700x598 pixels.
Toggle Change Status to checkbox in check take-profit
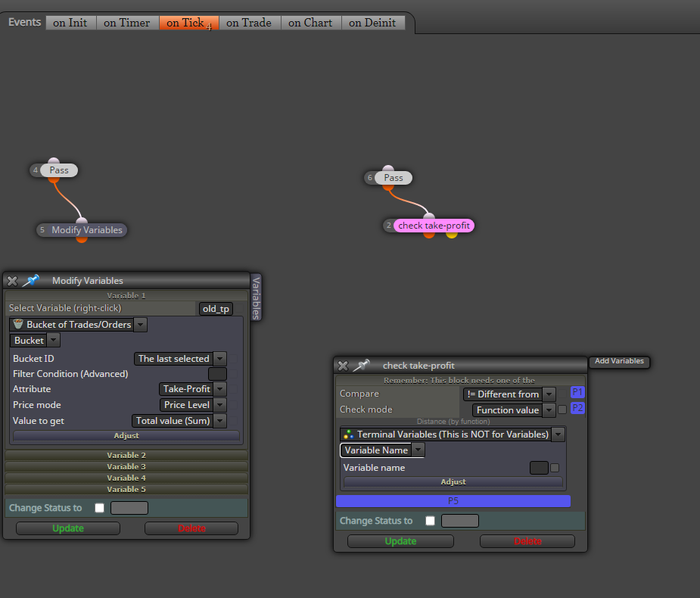point(431,521)
